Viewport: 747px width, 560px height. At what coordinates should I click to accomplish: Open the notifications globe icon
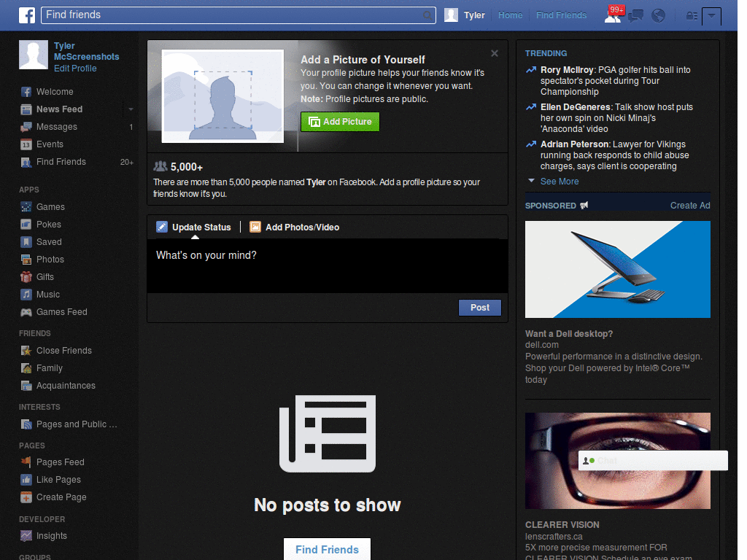tap(658, 16)
